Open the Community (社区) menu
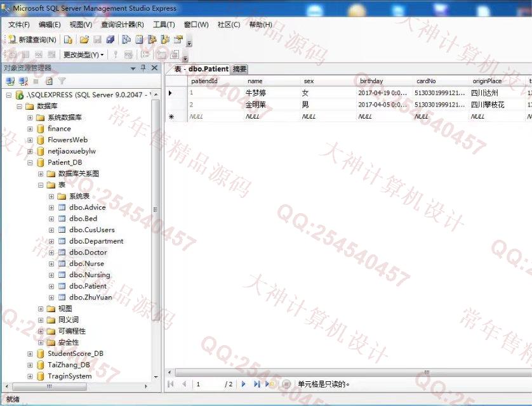532x406 pixels. 229,25
